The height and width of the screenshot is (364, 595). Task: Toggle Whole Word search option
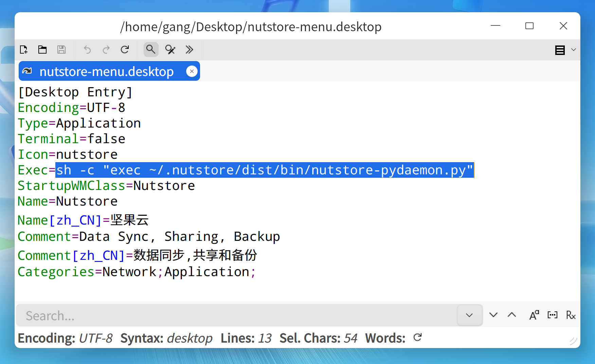click(x=553, y=315)
